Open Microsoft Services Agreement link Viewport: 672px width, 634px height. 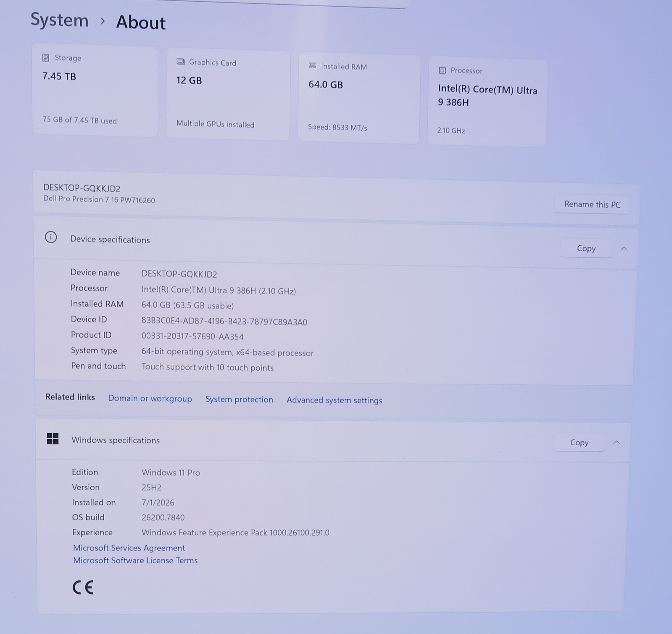pos(129,548)
